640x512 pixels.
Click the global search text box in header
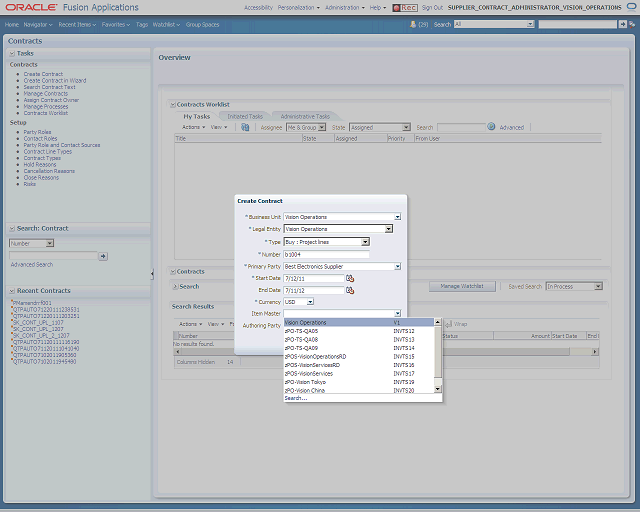[578, 24]
